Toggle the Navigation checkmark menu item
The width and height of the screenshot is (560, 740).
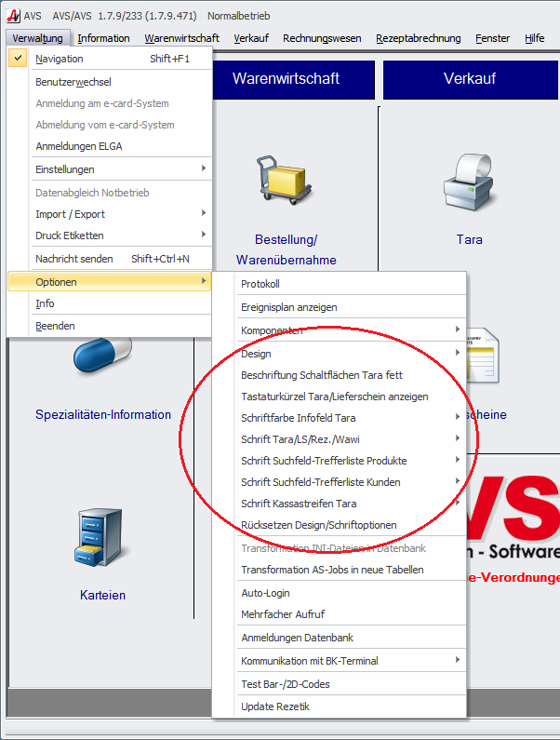point(60,59)
